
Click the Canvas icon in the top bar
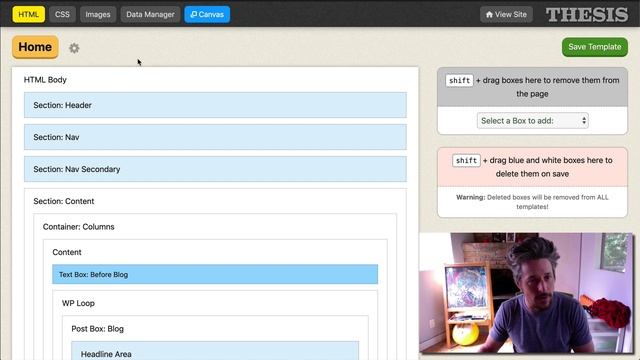[x=194, y=14]
